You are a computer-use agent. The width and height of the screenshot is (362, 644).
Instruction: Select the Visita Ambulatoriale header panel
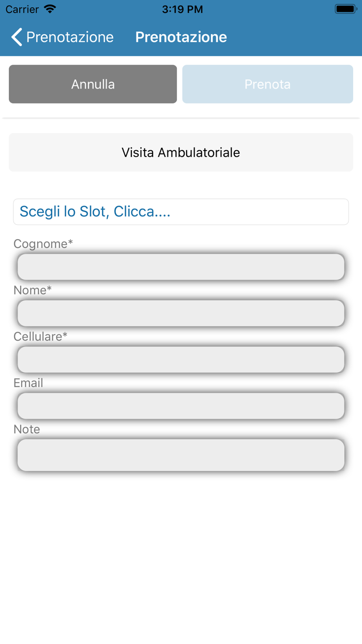pyautogui.click(x=181, y=152)
